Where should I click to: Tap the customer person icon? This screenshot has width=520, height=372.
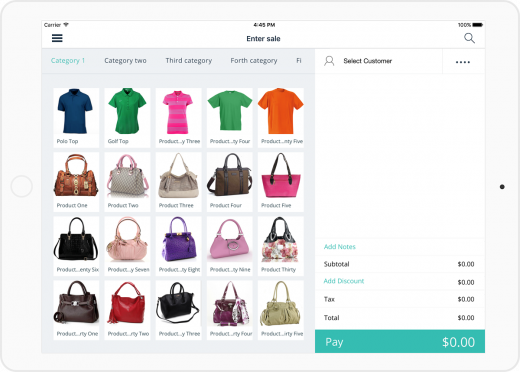tap(329, 61)
